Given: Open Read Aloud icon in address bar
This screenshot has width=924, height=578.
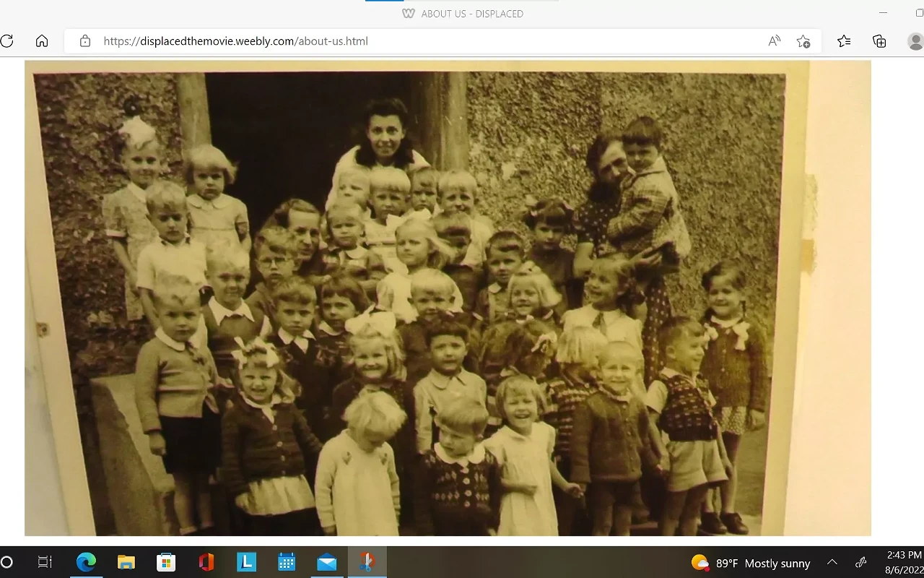Looking at the screenshot, I should [x=775, y=41].
